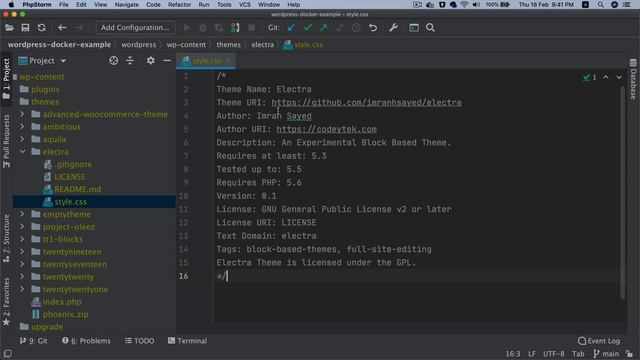Follow the codeytek.com author link
This screenshot has width=640, height=360.
pos(327,129)
